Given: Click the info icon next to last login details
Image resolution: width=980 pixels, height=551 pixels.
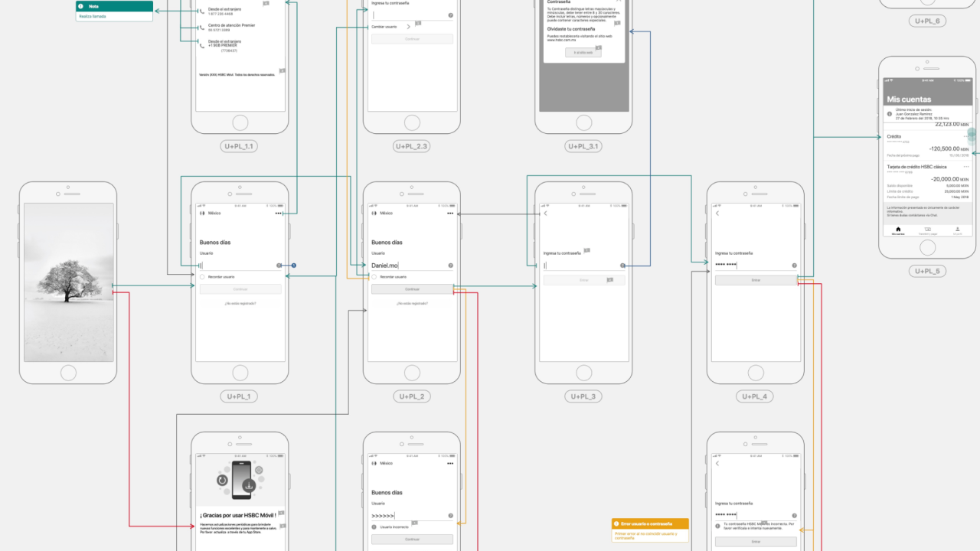Looking at the screenshot, I should coord(889,114).
